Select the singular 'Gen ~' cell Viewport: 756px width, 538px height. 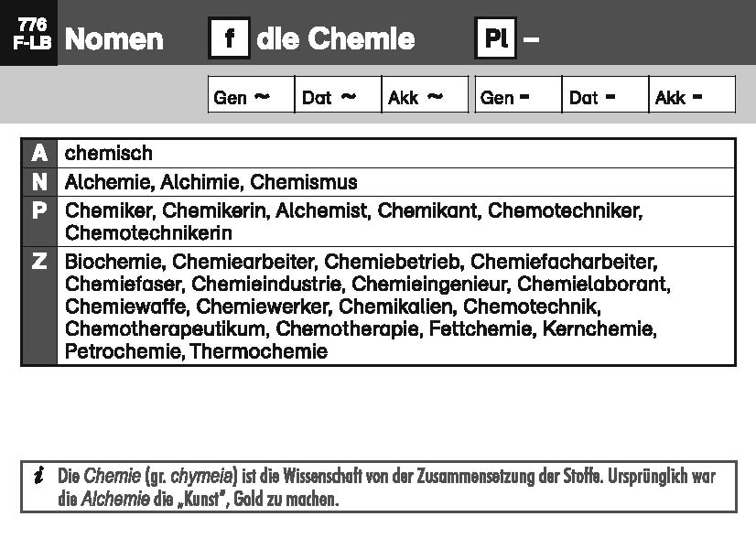click(251, 95)
